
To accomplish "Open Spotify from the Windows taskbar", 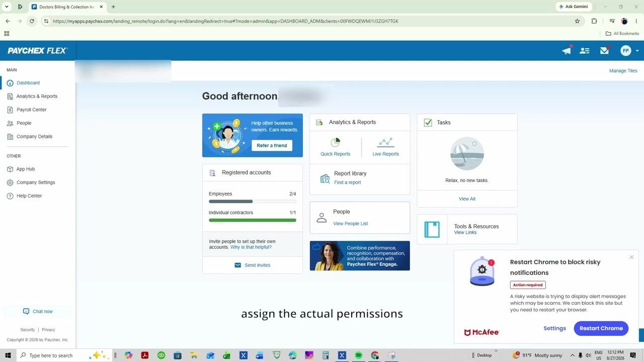I will tap(358, 355).
